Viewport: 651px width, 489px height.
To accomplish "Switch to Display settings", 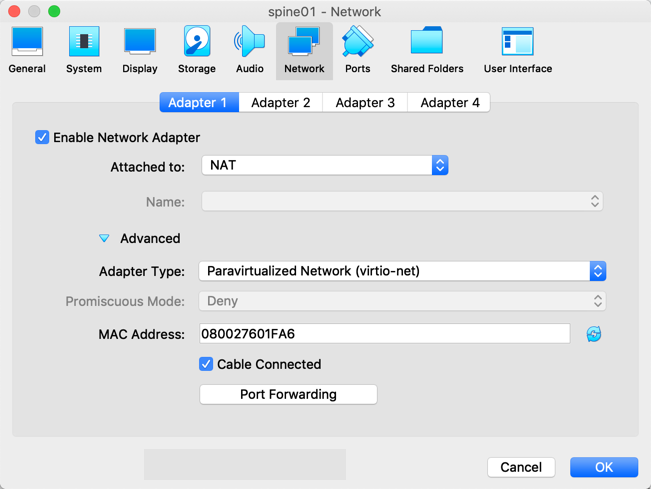I will (140, 50).
